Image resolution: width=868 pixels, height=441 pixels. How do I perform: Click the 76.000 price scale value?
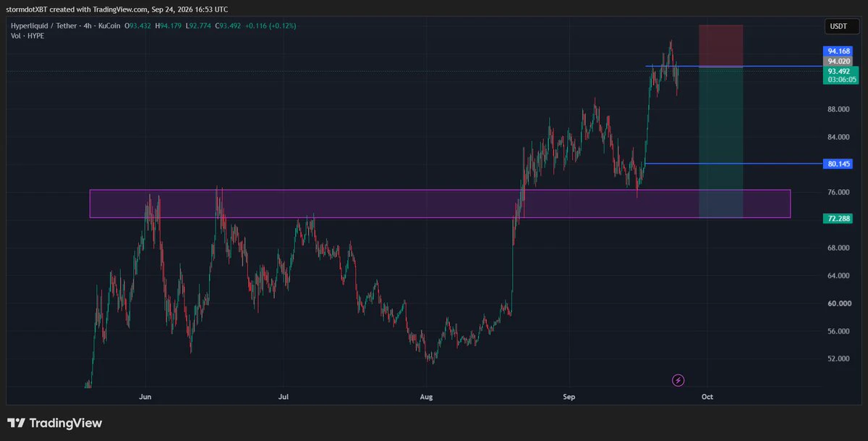pos(839,193)
